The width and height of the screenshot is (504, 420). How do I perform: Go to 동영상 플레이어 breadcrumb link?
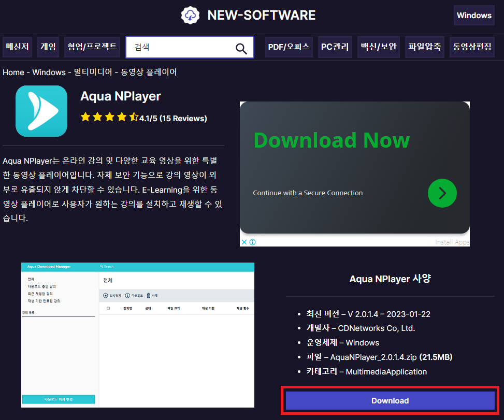click(149, 72)
